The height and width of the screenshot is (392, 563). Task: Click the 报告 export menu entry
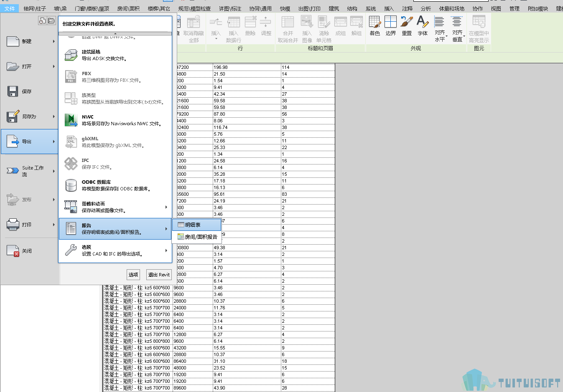pos(115,229)
